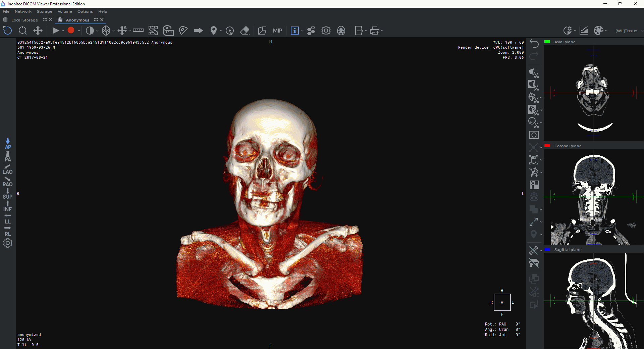
Task: Click the export image icon
Action: click(359, 31)
